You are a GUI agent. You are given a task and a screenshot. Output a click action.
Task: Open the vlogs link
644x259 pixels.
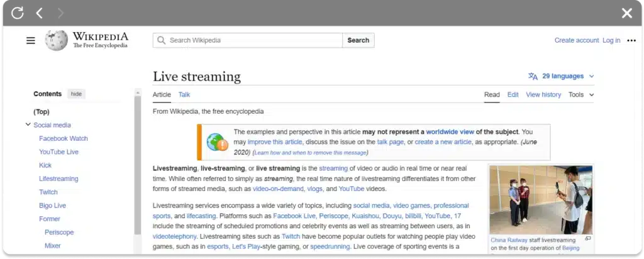point(314,189)
